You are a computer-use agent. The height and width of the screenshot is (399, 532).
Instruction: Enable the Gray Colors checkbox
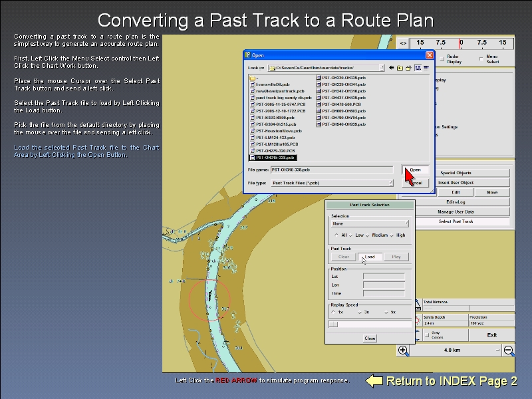(427, 333)
